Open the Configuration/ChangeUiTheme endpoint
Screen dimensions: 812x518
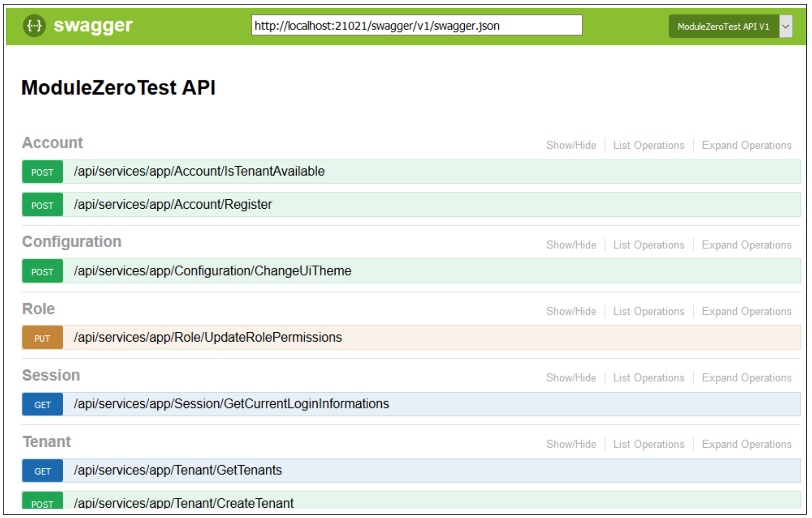point(212,271)
